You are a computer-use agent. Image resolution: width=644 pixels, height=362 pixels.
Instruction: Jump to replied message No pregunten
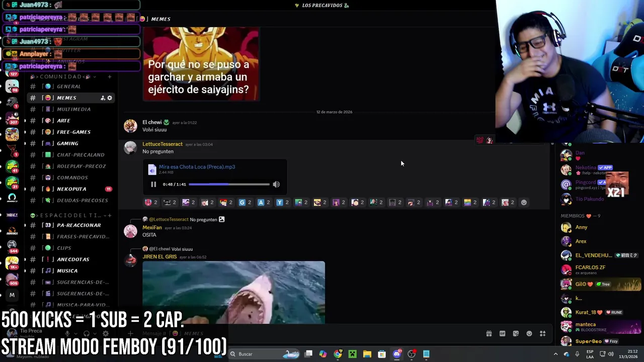(203, 220)
